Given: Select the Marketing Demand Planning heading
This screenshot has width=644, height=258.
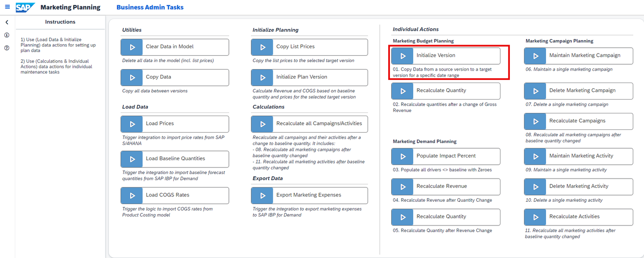Looking at the screenshot, I should click(x=424, y=141).
